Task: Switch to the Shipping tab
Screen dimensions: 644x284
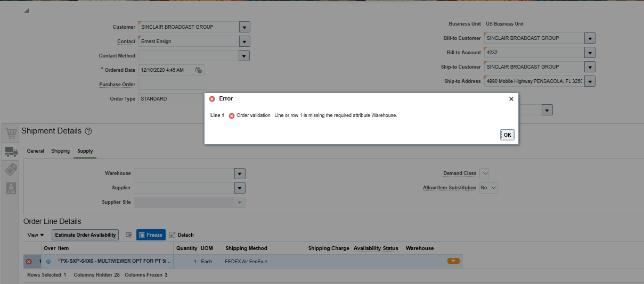Action: [x=61, y=151]
